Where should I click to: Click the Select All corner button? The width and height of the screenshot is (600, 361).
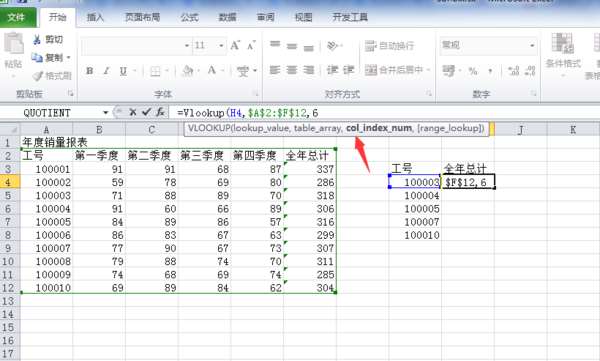click(x=10, y=129)
